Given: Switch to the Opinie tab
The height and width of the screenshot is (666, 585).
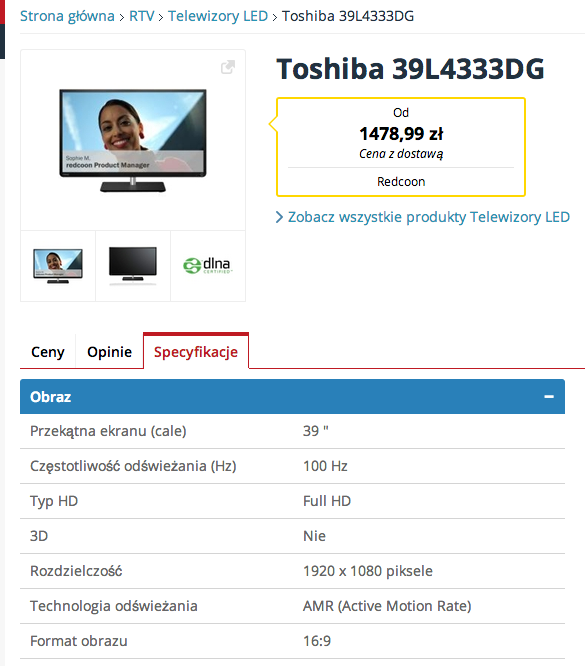Looking at the screenshot, I should click(109, 352).
